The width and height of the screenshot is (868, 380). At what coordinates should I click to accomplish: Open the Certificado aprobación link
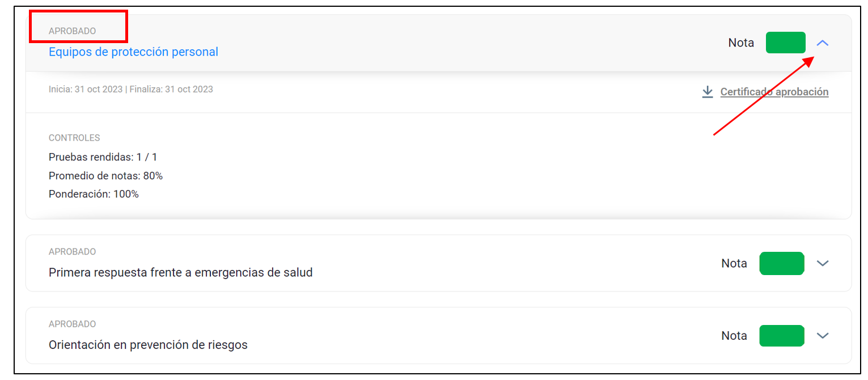tap(774, 92)
